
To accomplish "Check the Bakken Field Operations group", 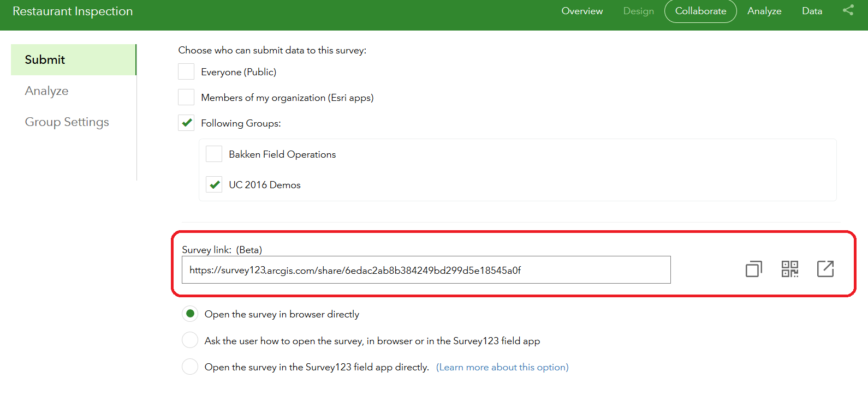I will pyautogui.click(x=214, y=154).
